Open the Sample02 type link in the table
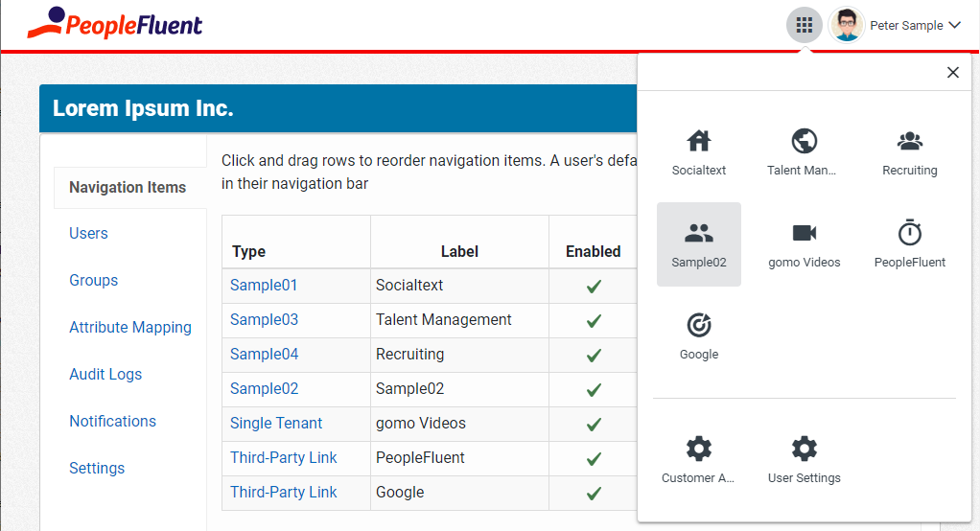The height and width of the screenshot is (531, 980). (x=264, y=388)
